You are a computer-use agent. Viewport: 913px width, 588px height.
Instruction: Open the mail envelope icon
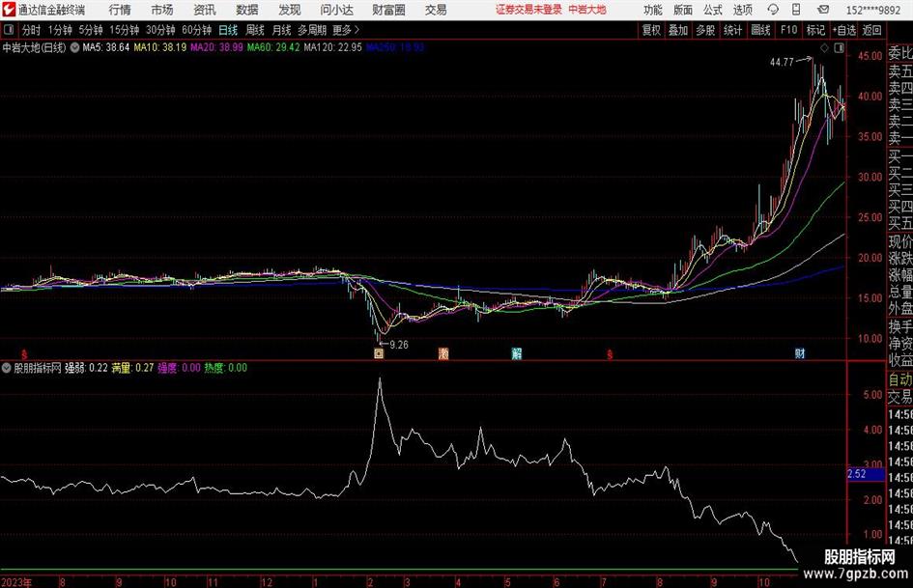coord(823,10)
